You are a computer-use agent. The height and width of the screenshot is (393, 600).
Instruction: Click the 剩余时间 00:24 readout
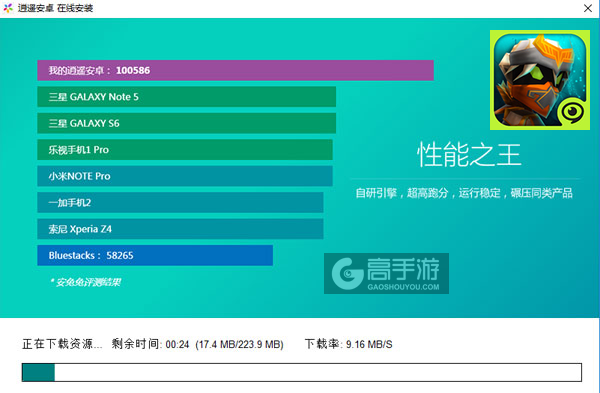pos(150,344)
